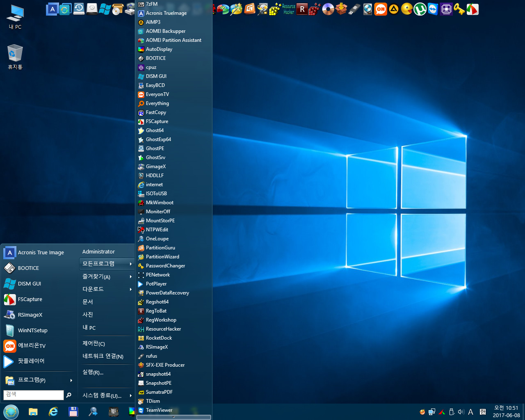Click purple CPU chip icon in top dock
The width and height of the screenshot is (525, 420).
click(446, 9)
